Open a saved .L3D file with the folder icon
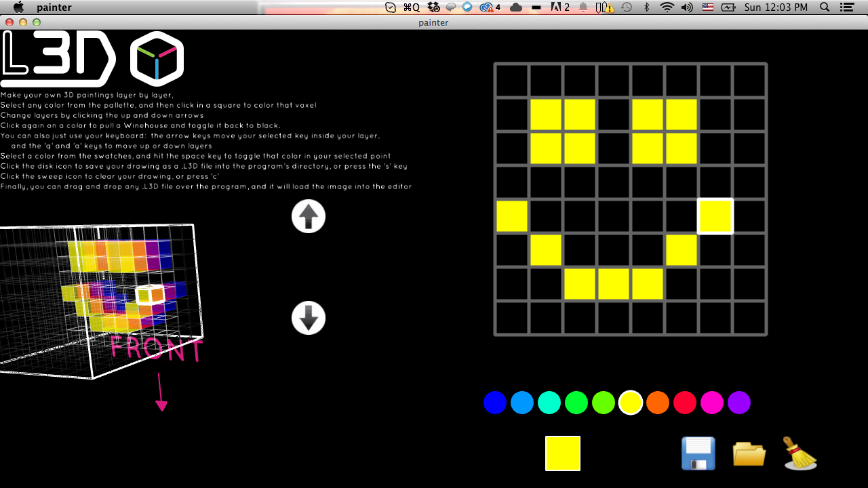This screenshot has width=868, height=488. (749, 453)
